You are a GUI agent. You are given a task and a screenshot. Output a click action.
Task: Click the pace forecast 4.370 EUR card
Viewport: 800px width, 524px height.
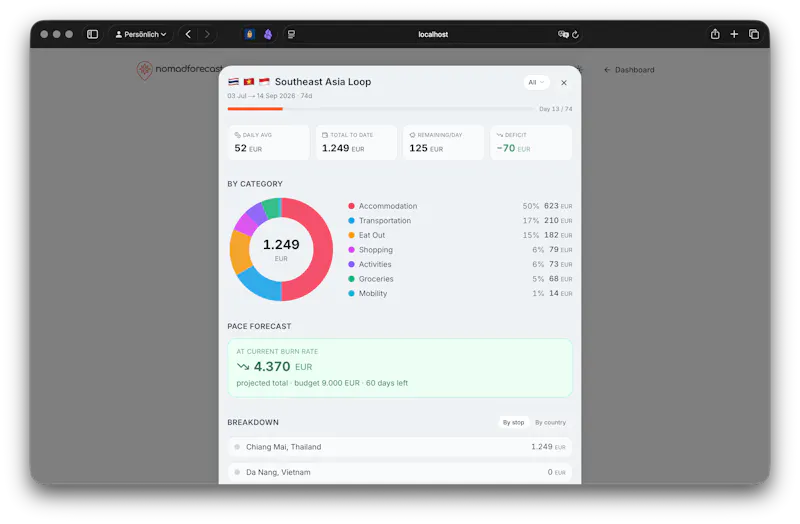click(x=400, y=368)
